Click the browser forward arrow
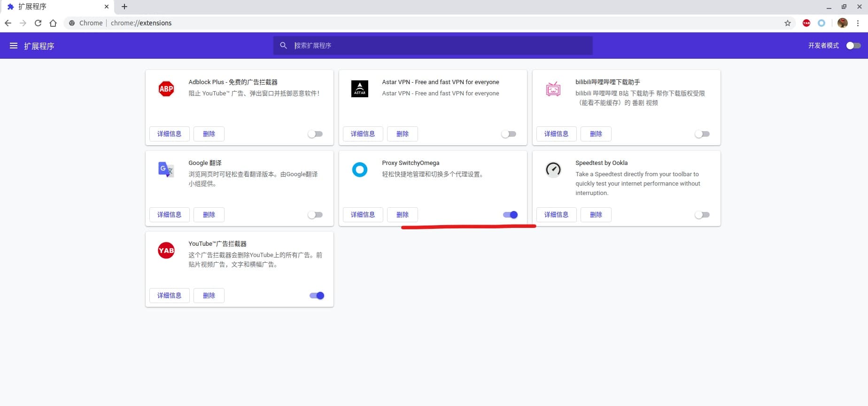Image resolution: width=868 pixels, height=406 pixels. 23,23
